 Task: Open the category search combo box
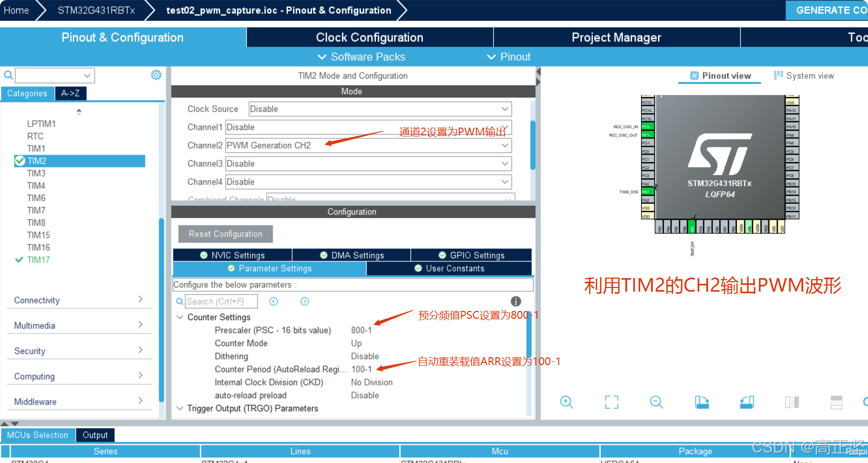click(x=55, y=76)
